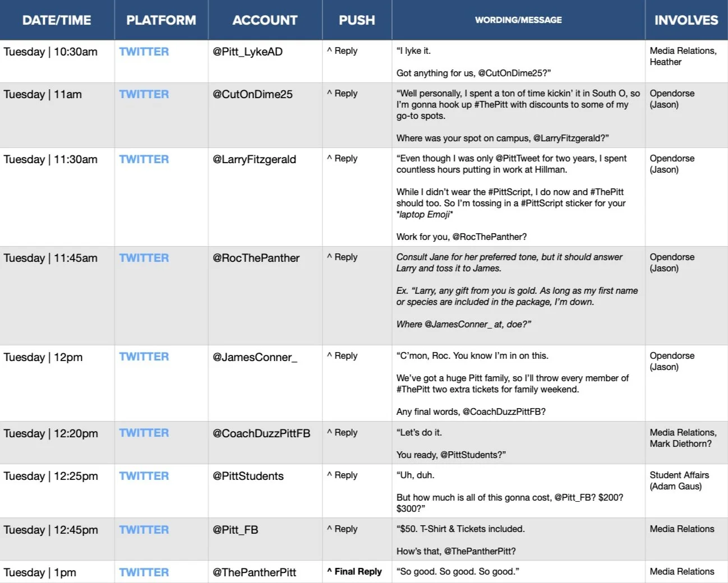Image resolution: width=728 pixels, height=583 pixels.
Task: Select the @LarryFitzgerald account cell
Action: tap(265, 197)
